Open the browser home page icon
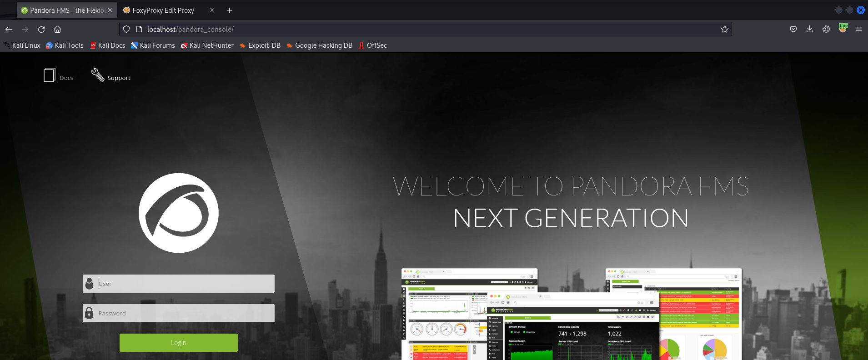The image size is (868, 360). 57,29
